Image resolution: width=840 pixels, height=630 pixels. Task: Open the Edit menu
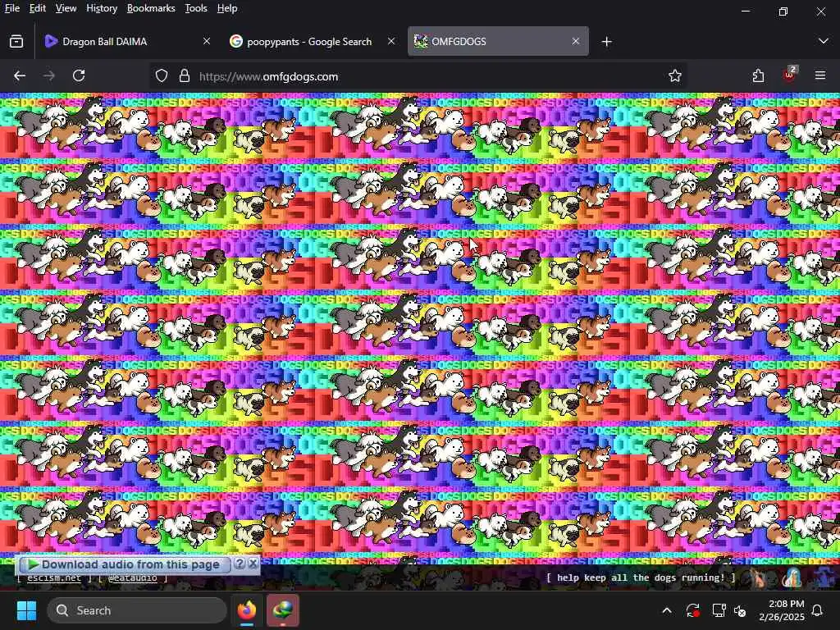(x=37, y=8)
